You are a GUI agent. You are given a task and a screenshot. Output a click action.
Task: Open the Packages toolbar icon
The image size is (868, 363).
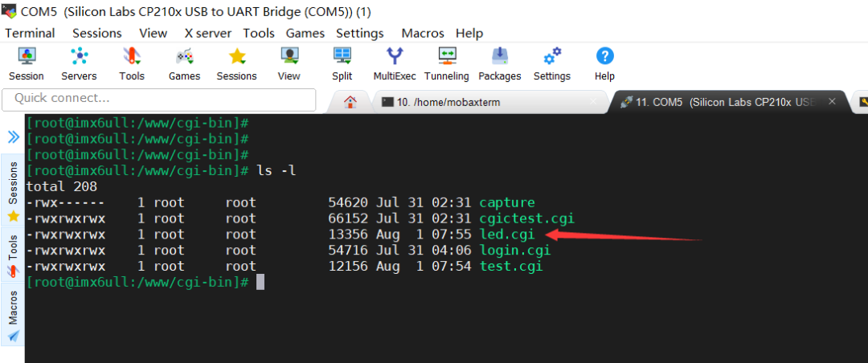tap(499, 57)
